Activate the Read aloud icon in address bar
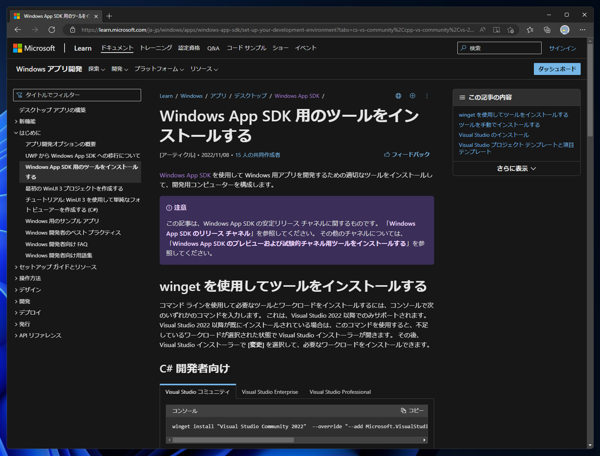This screenshot has width=600, height=456. [x=483, y=30]
